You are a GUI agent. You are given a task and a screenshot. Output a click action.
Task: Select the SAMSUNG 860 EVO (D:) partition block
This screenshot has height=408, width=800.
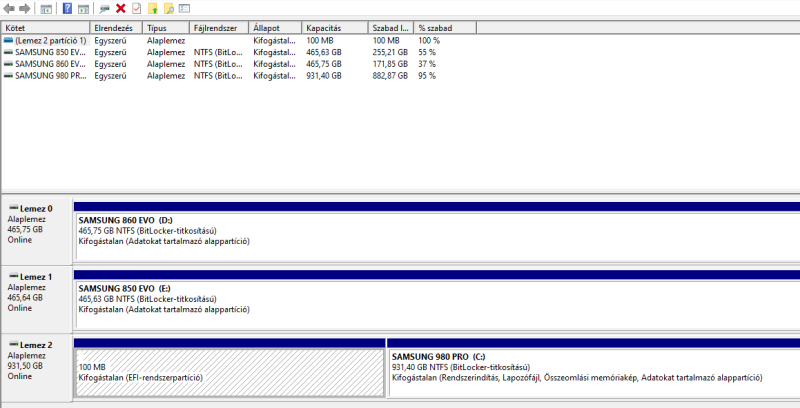[x=437, y=237]
